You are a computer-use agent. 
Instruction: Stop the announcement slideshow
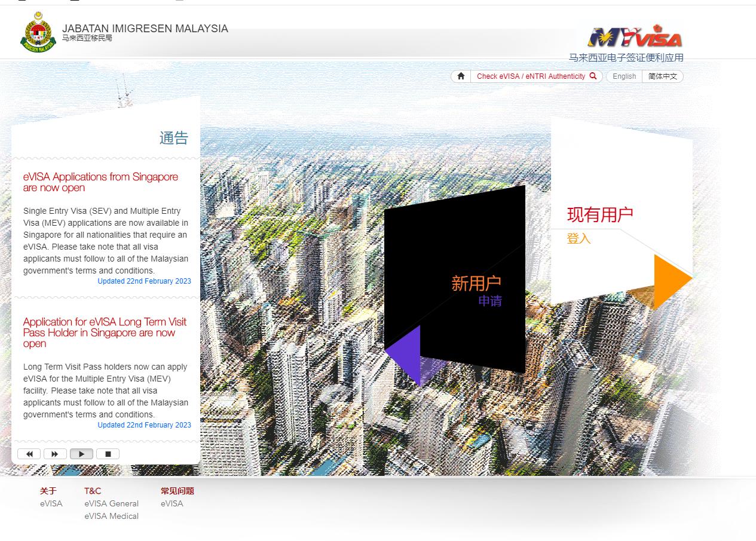coord(108,454)
